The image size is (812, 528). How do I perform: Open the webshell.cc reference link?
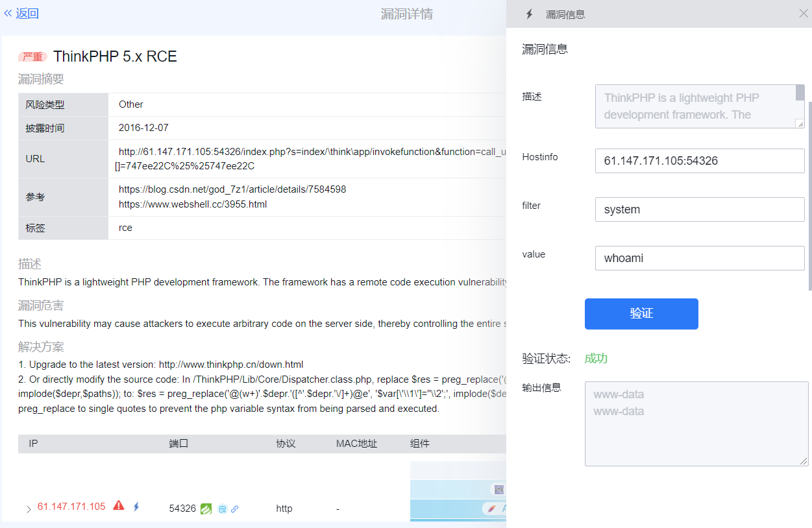pos(193,204)
